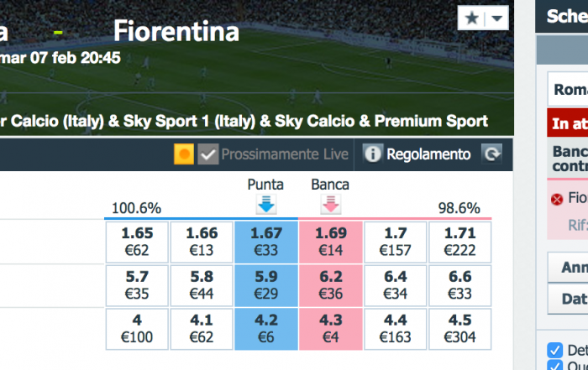588x370 pixels.
Task: Click the orange live indicator icon
Action: [x=184, y=154]
